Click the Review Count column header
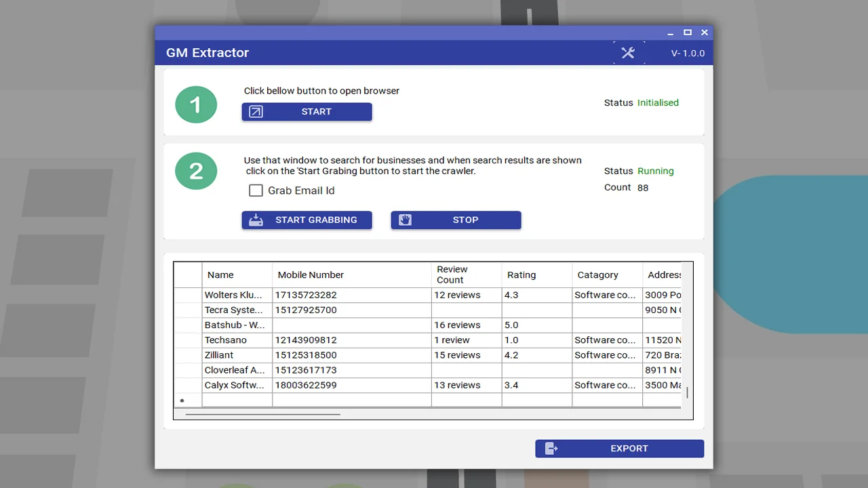Image resolution: width=868 pixels, height=488 pixels. [466, 274]
